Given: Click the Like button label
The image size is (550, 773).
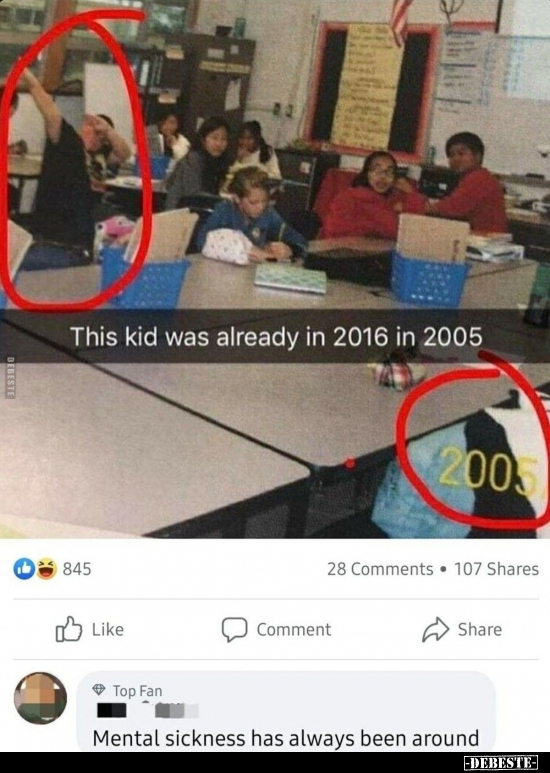Looking at the screenshot, I should click(108, 630).
